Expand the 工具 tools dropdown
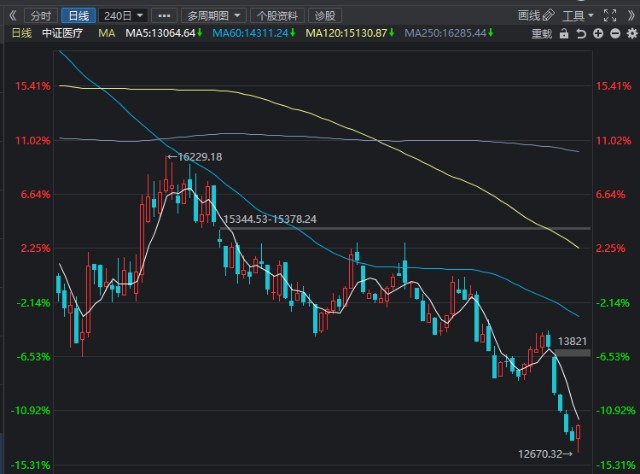The width and height of the screenshot is (640, 474). 578,16
